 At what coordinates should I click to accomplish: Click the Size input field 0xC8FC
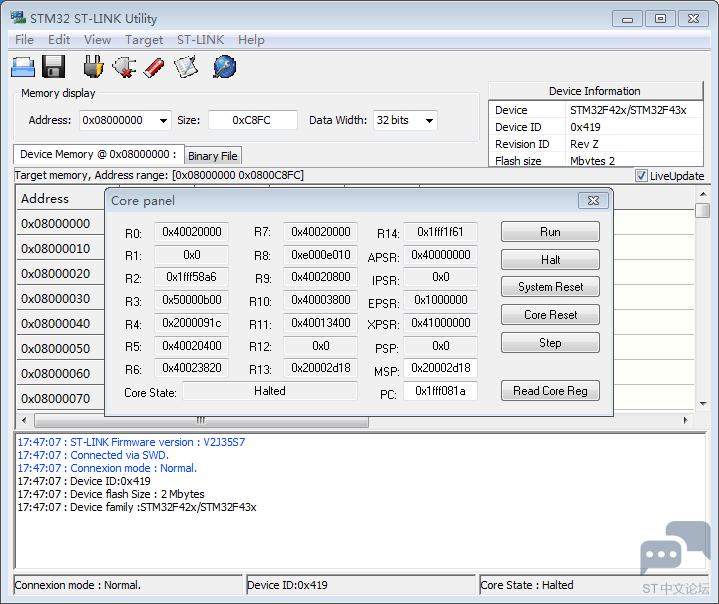coord(253,120)
